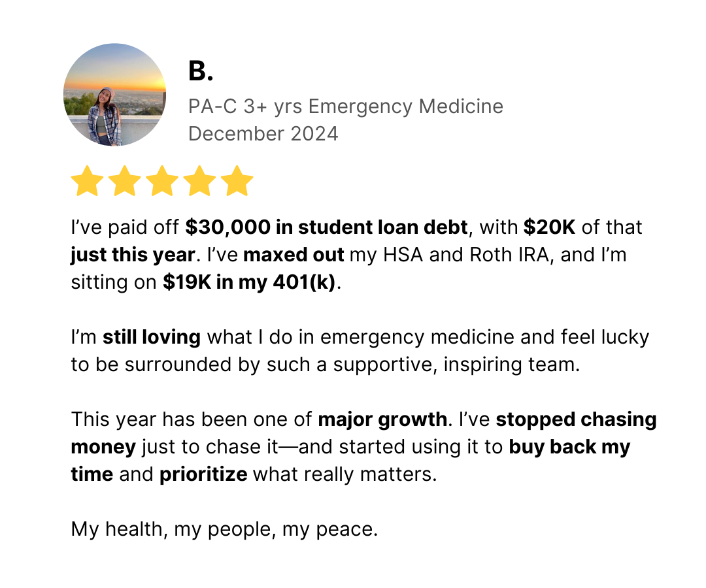The image size is (706, 588).
Task: Click the bold "just this year" phrase
Action: pyautogui.click(x=133, y=255)
